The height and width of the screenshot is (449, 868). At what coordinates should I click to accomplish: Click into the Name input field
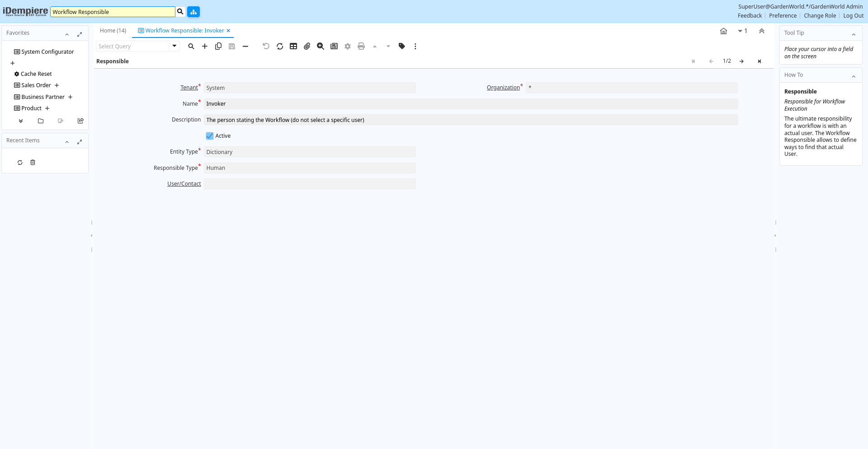tap(470, 104)
